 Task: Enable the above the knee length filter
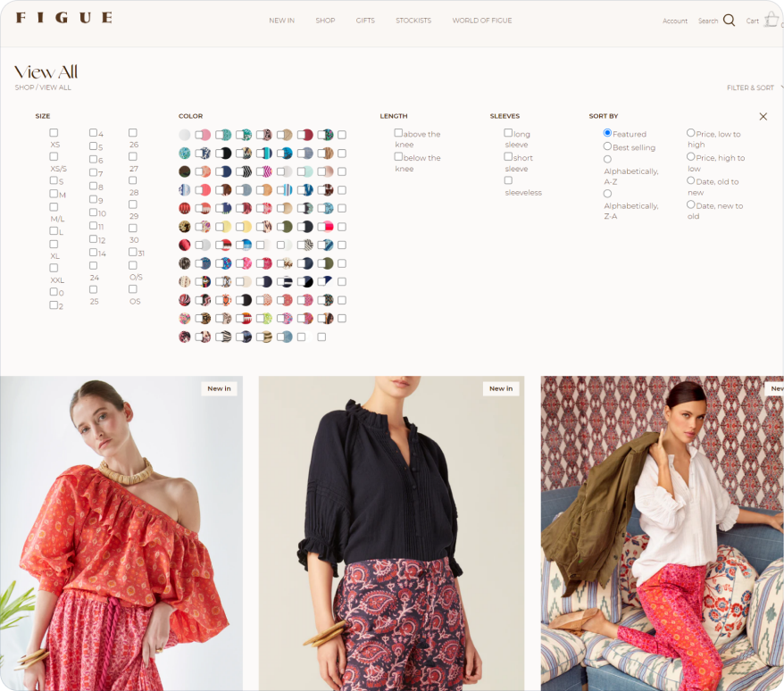coord(398,133)
